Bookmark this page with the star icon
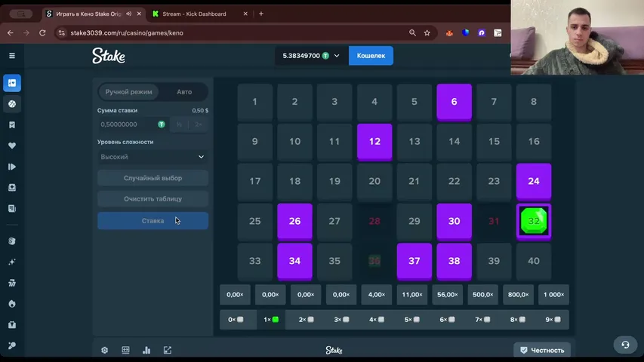This screenshot has width=644, height=362. (427, 33)
